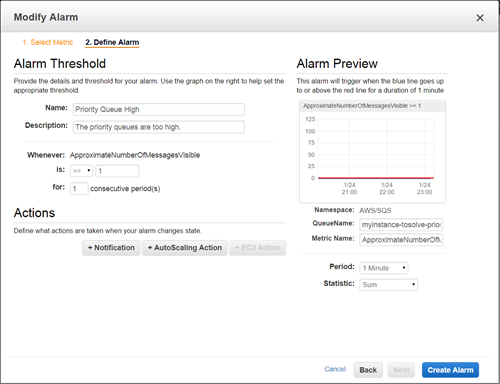
Task: Click the ApproximateNumberOfMessagesVisible graph title
Action: (x=362, y=106)
